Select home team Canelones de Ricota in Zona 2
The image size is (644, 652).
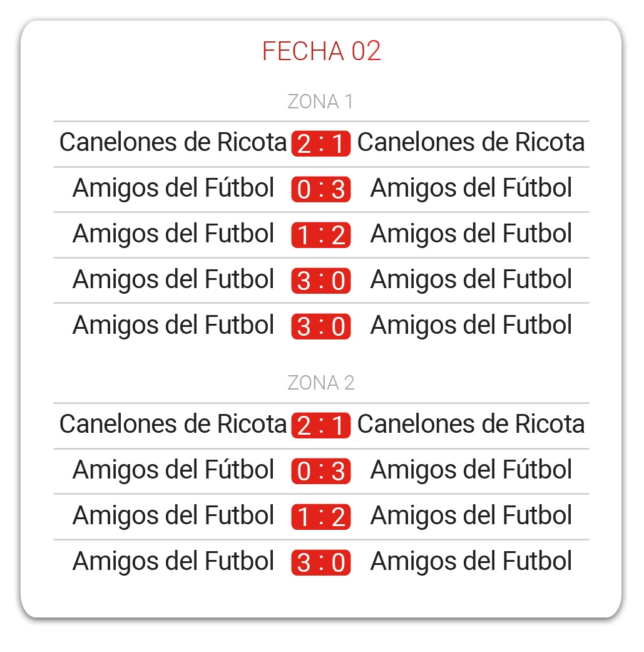[x=173, y=424]
